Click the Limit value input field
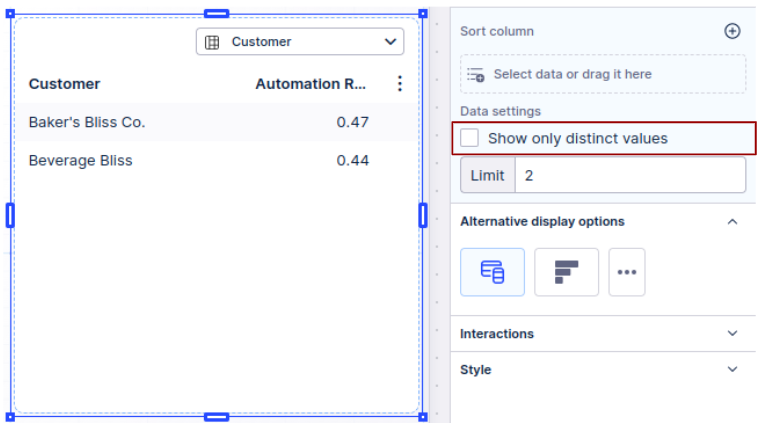This screenshot has height=423, width=769. click(630, 175)
